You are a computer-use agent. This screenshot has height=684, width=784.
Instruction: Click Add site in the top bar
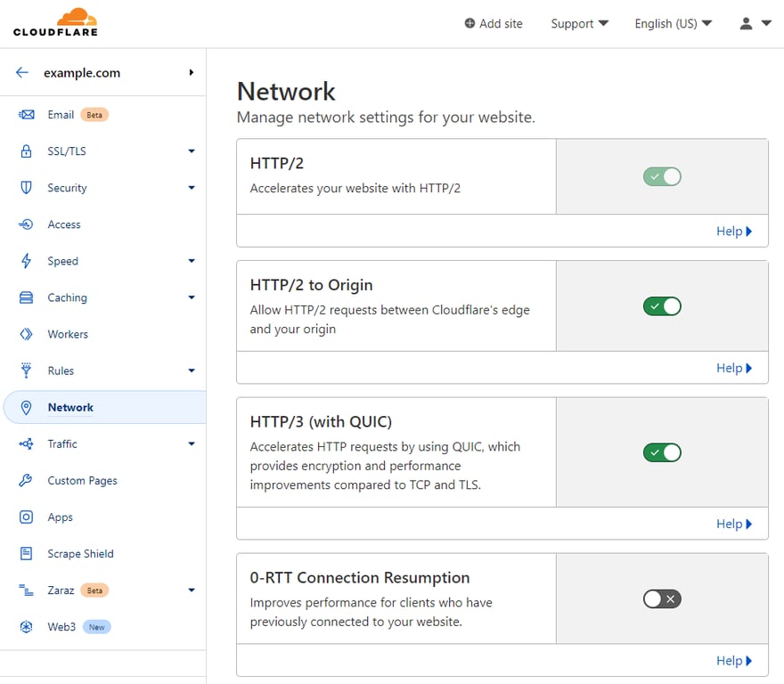pyautogui.click(x=494, y=23)
